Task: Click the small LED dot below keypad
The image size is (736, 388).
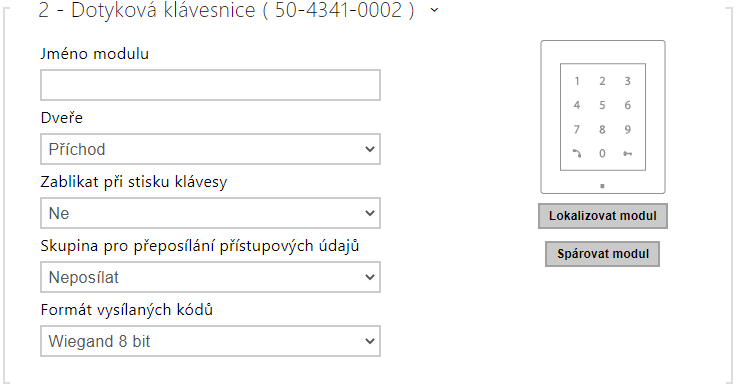Action: 602,186
